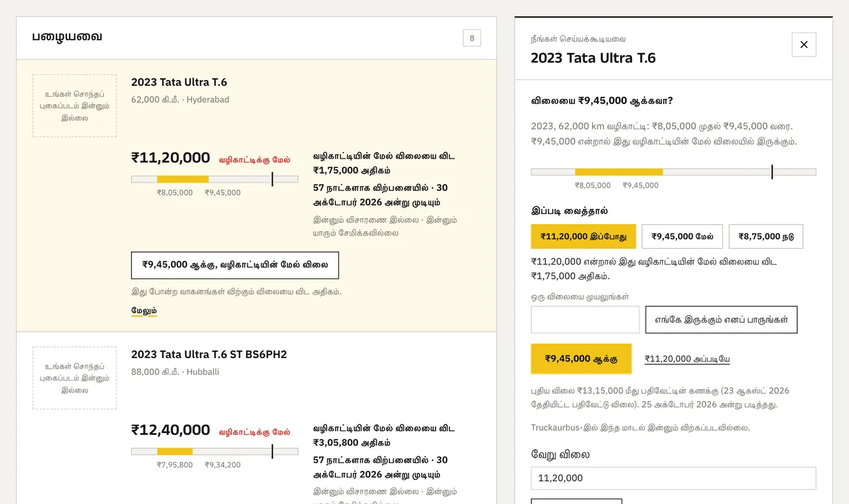Click the ₹7,95,800 guide value

point(175,465)
